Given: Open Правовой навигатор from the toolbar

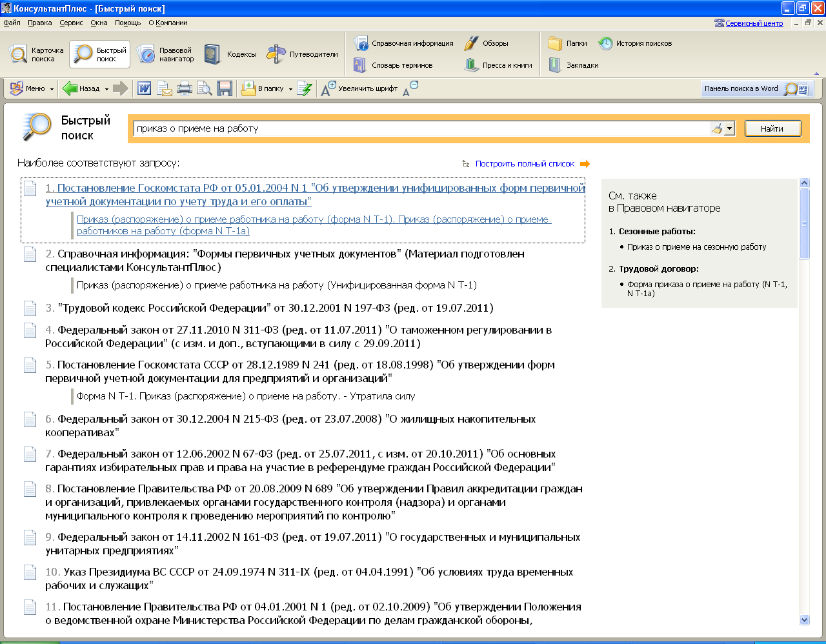Looking at the screenshot, I should (x=165, y=54).
